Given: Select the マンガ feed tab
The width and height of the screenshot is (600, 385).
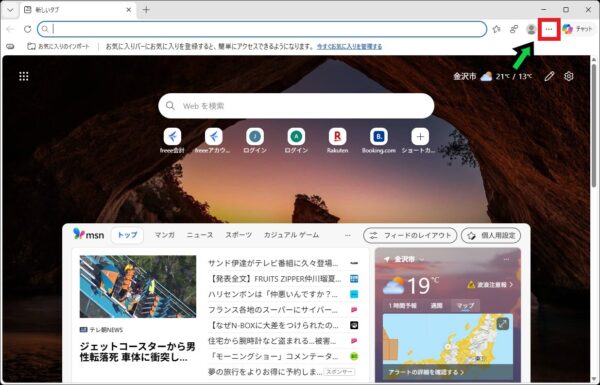Looking at the screenshot, I should click(165, 235).
